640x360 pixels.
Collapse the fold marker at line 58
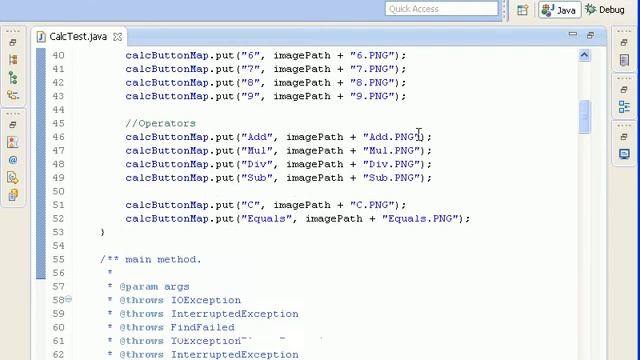coord(69,299)
